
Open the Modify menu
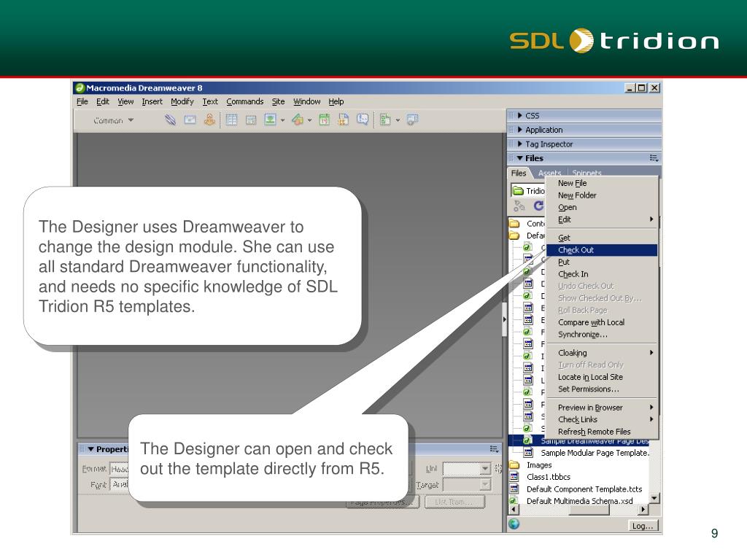point(182,101)
